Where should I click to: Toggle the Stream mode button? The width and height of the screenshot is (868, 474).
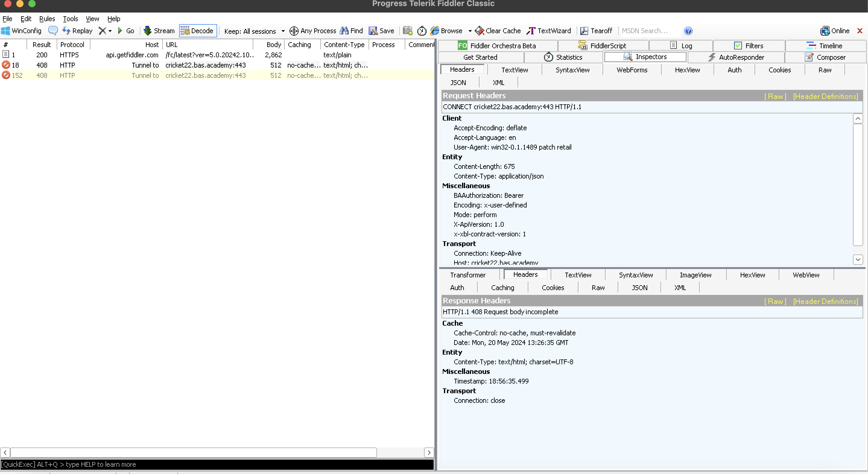pyautogui.click(x=159, y=31)
